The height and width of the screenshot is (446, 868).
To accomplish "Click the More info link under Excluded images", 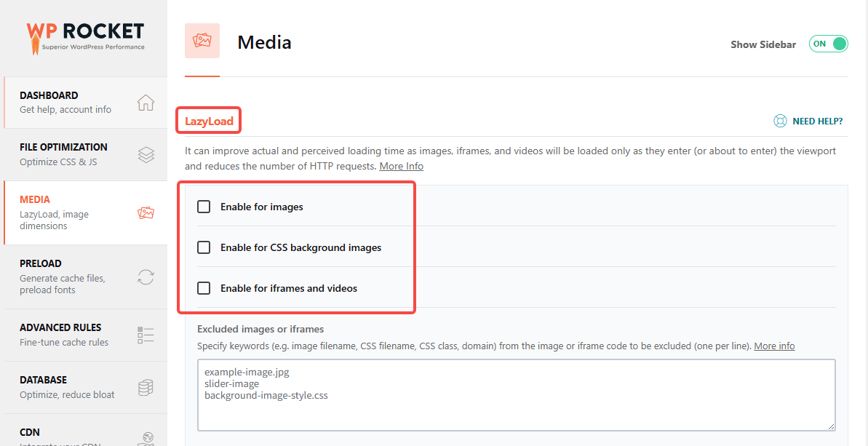I will (x=774, y=346).
